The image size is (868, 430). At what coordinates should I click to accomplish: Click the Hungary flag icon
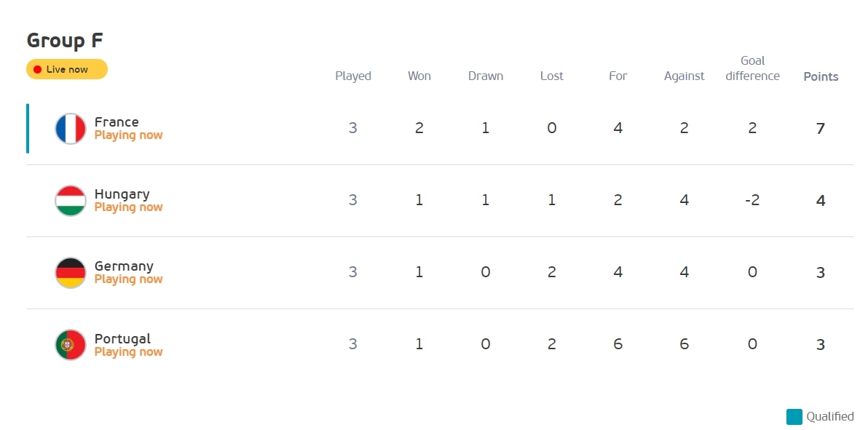coord(71,200)
